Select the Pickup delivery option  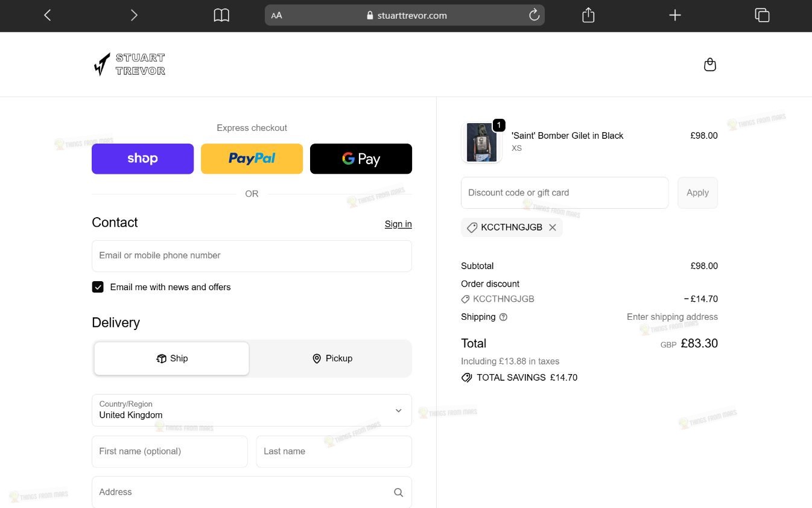coord(331,358)
